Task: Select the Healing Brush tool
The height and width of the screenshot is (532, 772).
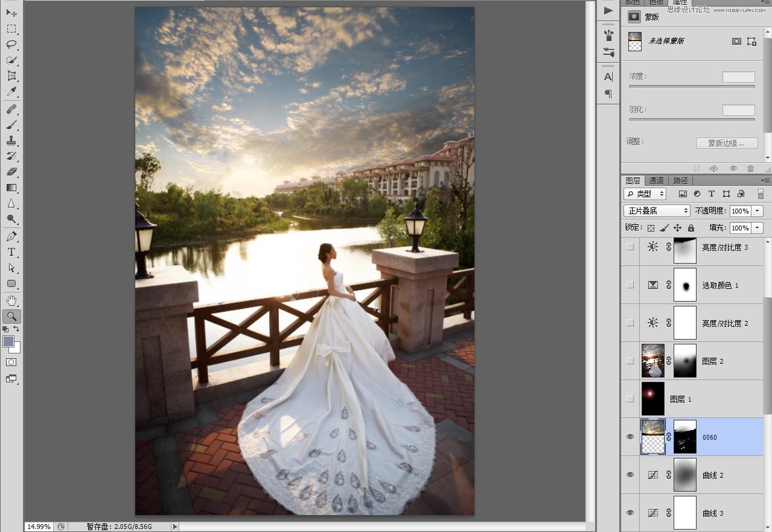Action: [11, 109]
